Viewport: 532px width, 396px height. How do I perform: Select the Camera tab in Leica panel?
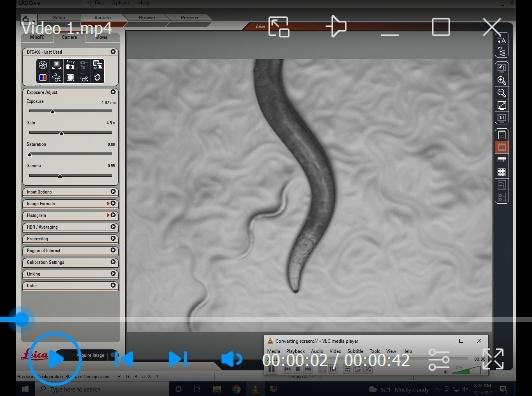click(70, 37)
